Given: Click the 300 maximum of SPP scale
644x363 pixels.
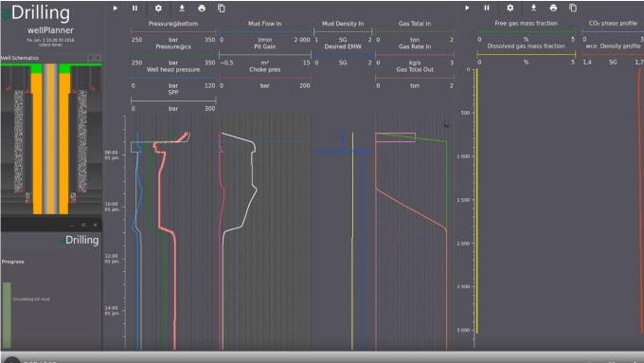Looking at the screenshot, I should click(210, 109).
